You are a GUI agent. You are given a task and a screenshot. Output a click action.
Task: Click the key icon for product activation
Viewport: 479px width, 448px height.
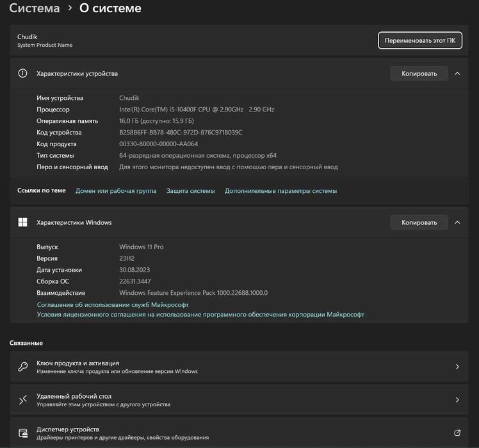[x=23, y=367]
